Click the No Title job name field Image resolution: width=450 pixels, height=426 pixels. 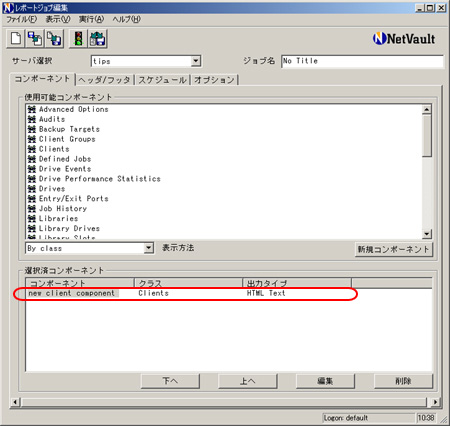pyautogui.click(x=362, y=61)
